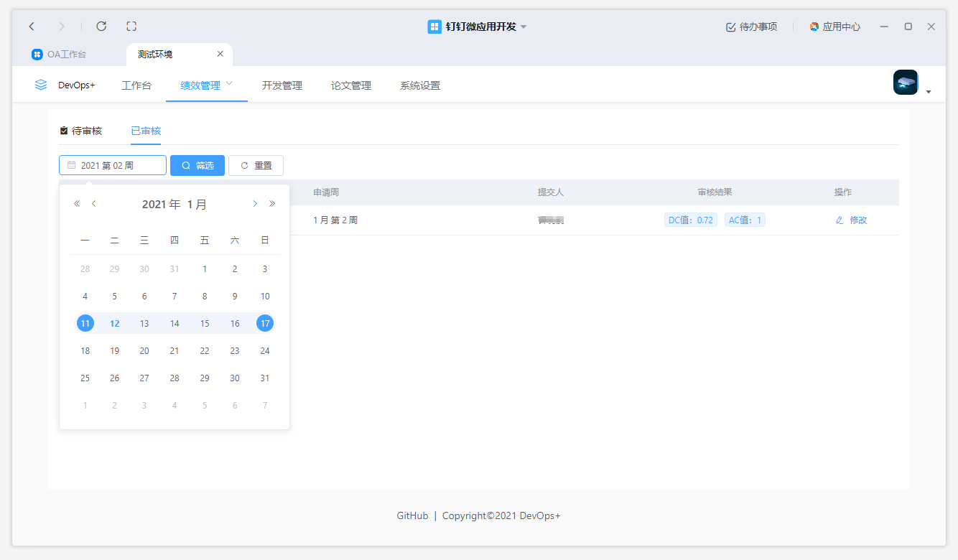Image resolution: width=958 pixels, height=560 pixels.
Task: Open the 开发管理 menu
Action: 282,85
